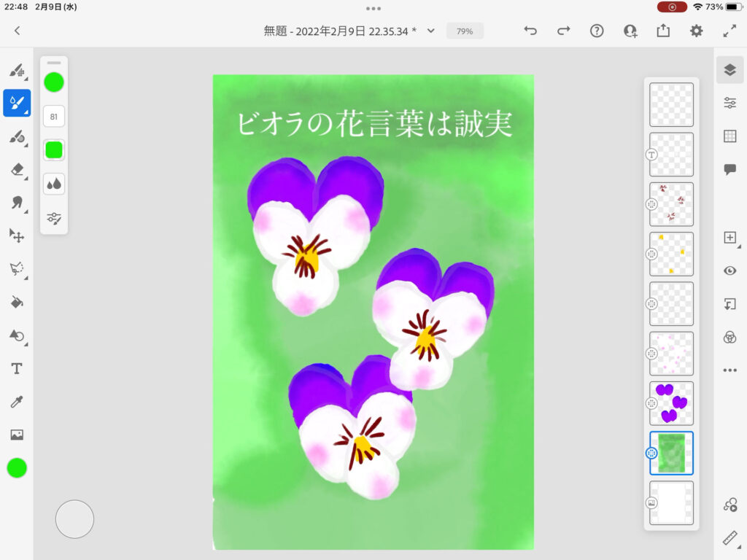Select the Type tool
Screen dimensions: 747x560
(x=17, y=368)
